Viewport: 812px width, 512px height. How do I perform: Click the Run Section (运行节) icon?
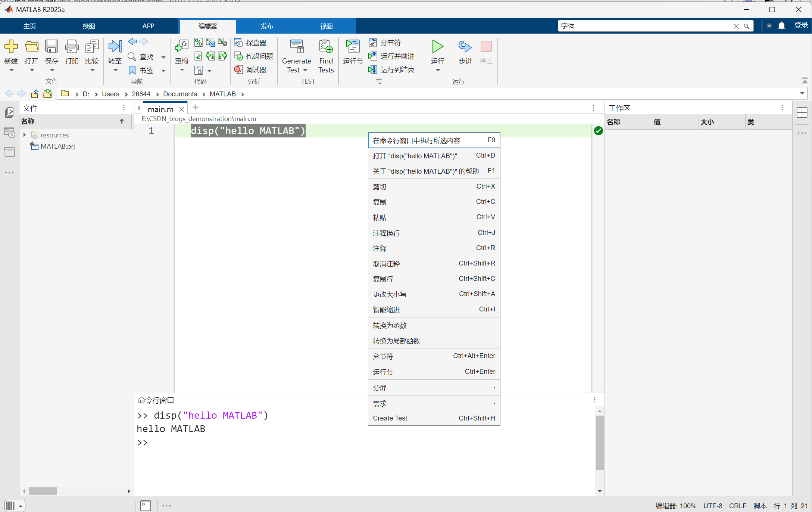point(353,47)
